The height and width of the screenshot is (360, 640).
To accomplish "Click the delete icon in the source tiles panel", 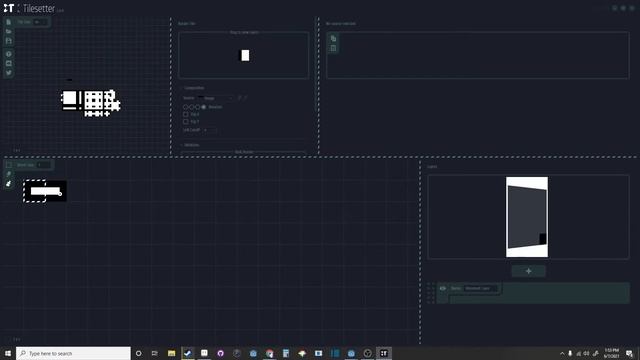I will point(333,48).
